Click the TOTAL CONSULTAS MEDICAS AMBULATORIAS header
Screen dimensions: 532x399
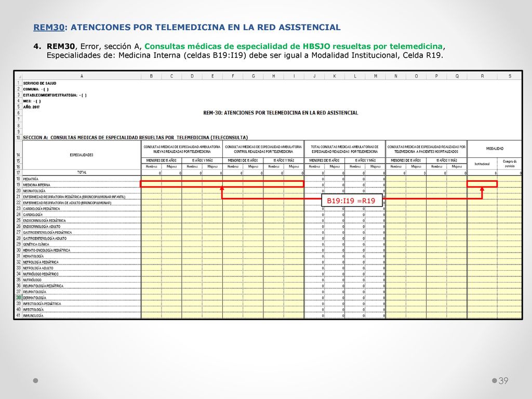tap(345, 149)
